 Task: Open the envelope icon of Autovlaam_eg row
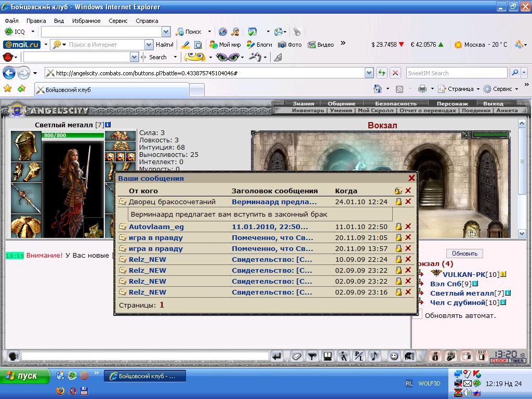coord(123,227)
